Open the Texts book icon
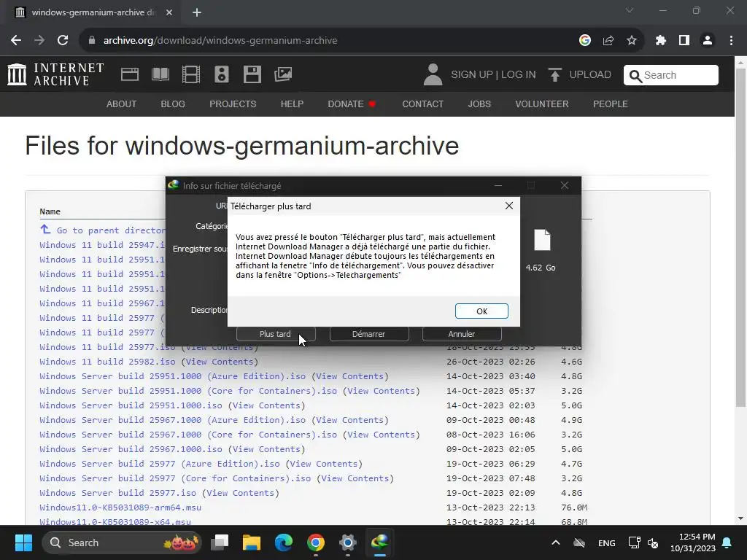The height and width of the screenshot is (560, 747). click(x=160, y=74)
